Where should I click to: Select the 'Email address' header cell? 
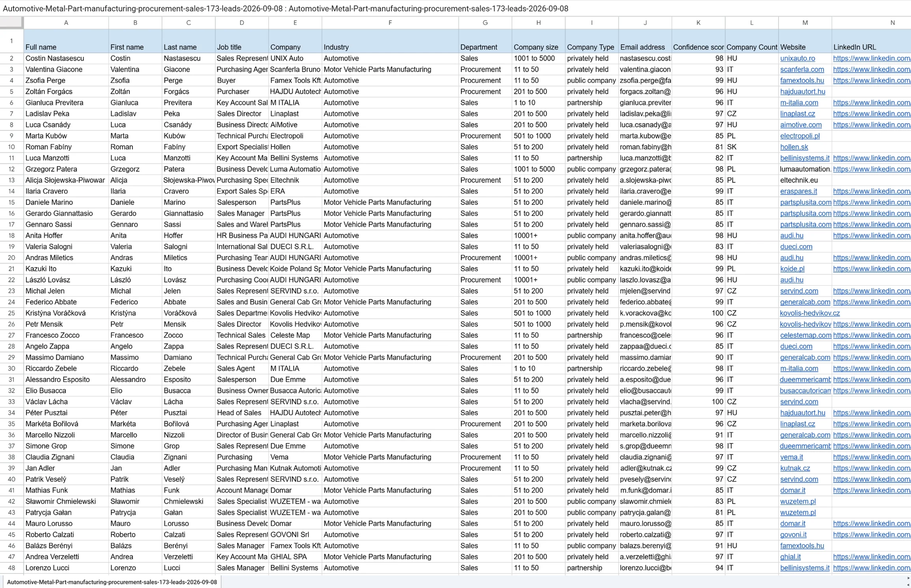(x=645, y=41)
